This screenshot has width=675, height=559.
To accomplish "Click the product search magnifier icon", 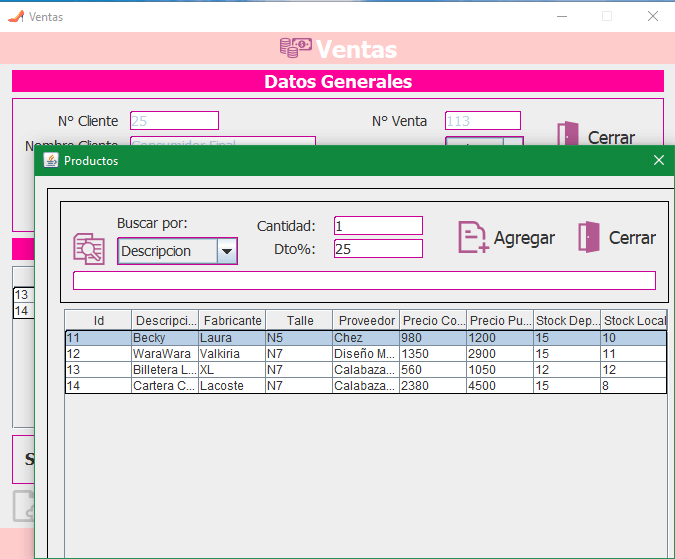I will coord(89,248).
